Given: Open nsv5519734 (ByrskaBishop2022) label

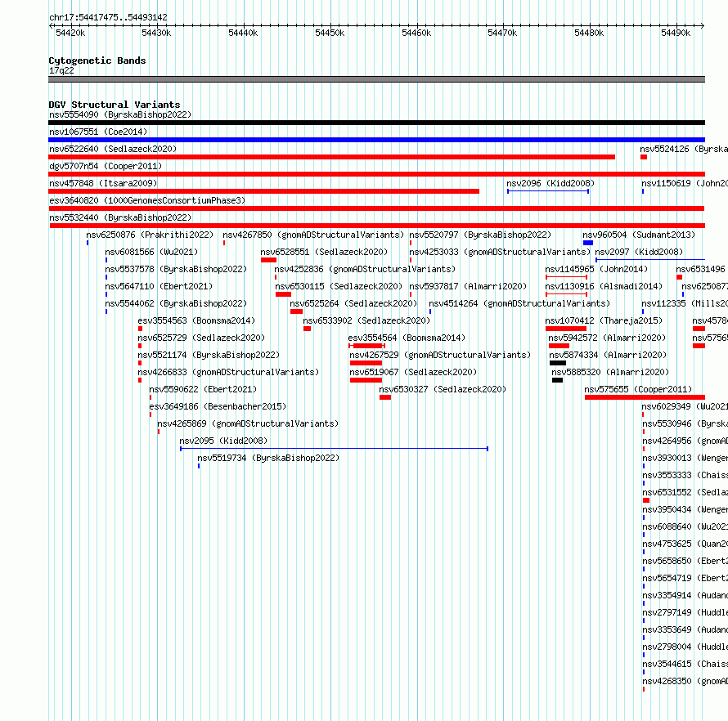Looking at the screenshot, I should point(268,458).
